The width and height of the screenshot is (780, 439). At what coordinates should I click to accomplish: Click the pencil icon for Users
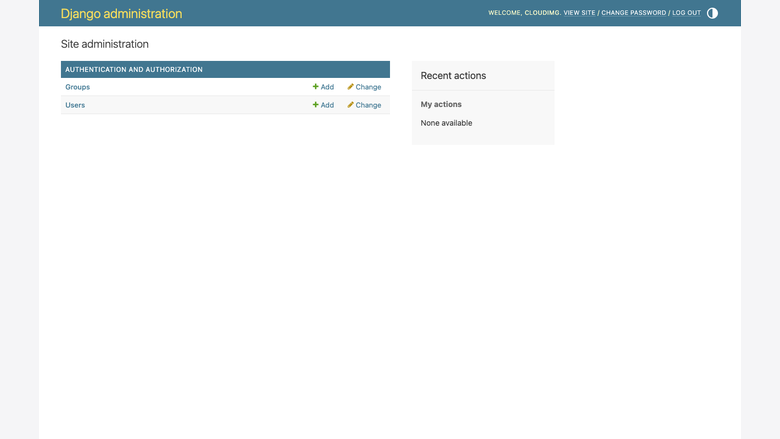(350, 105)
